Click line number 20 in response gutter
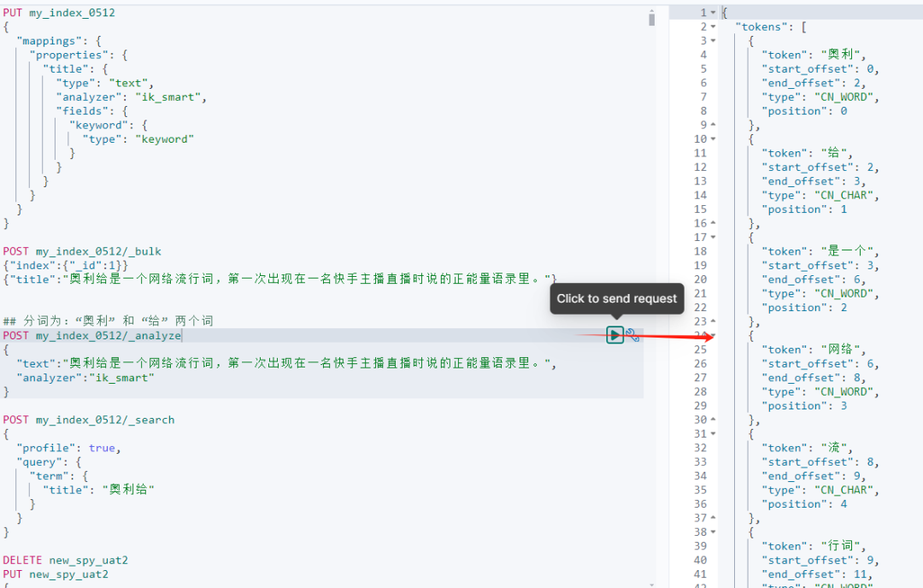 coord(700,279)
